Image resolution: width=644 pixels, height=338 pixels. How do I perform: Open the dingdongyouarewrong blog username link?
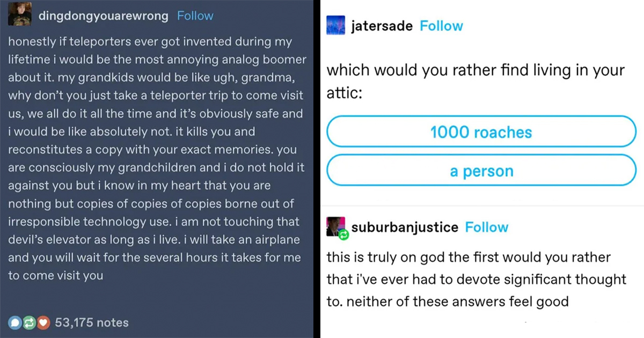pos(104,16)
